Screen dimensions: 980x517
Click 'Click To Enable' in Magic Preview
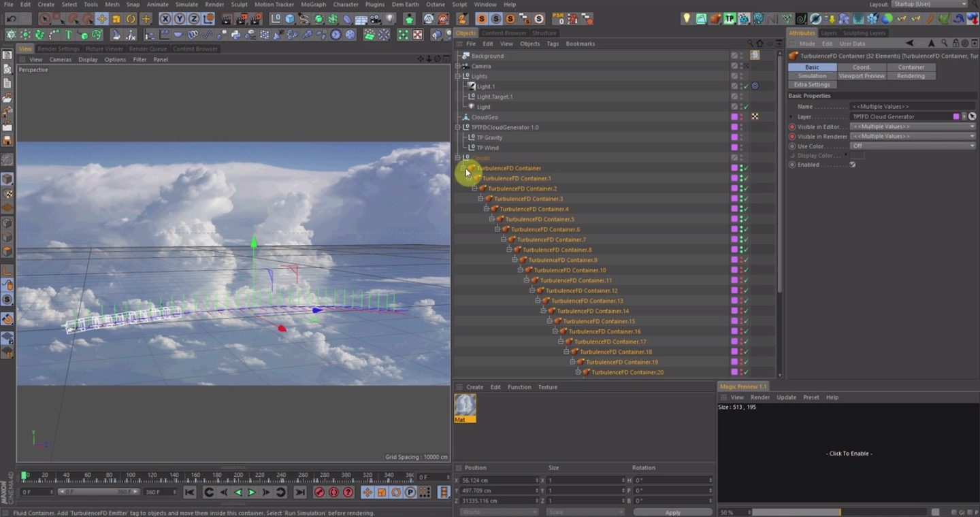(x=849, y=453)
